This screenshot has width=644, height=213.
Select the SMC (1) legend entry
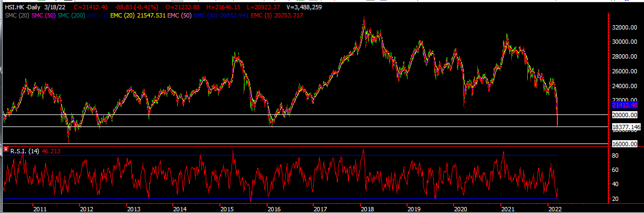tap(97, 15)
